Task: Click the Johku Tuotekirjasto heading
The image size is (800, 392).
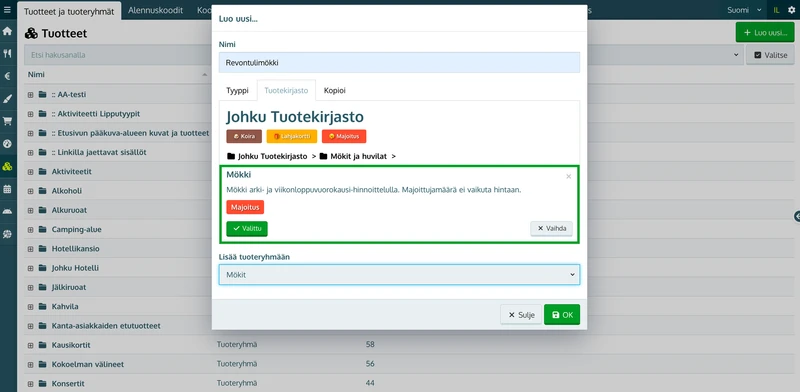Action: [295, 117]
